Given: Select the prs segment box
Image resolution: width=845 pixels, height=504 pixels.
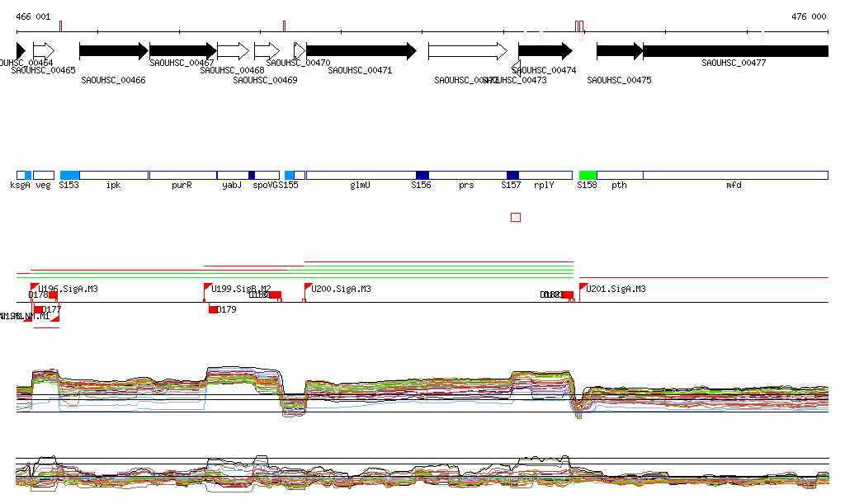Looking at the screenshot, I should coord(468,176).
